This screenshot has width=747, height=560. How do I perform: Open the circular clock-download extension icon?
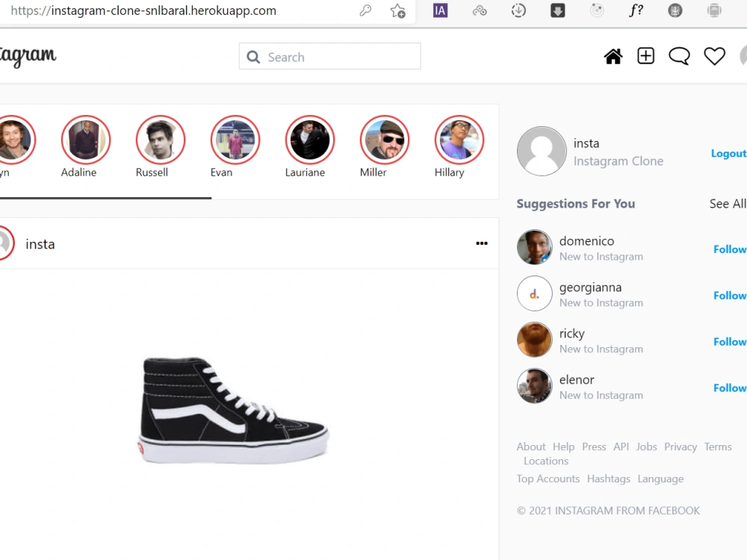518,10
